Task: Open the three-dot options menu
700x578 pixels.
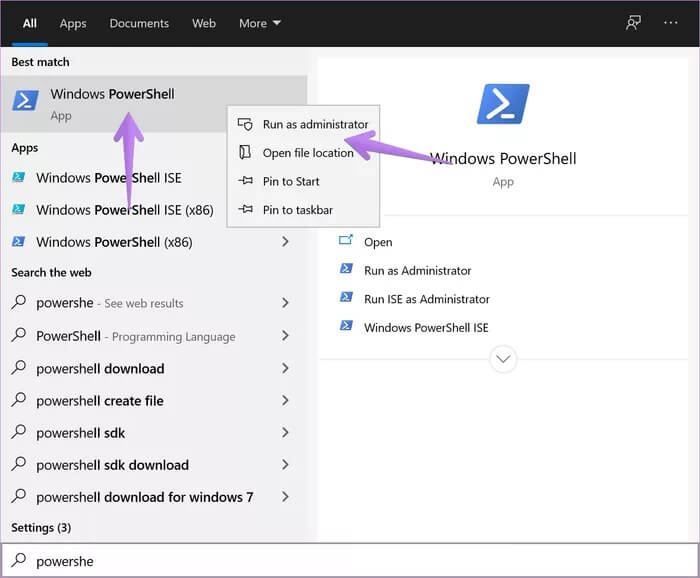Action: [x=671, y=22]
